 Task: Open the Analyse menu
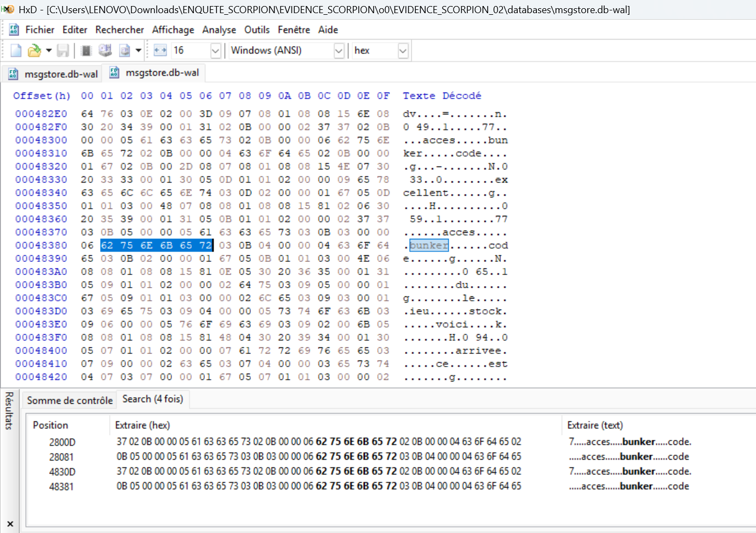click(219, 30)
